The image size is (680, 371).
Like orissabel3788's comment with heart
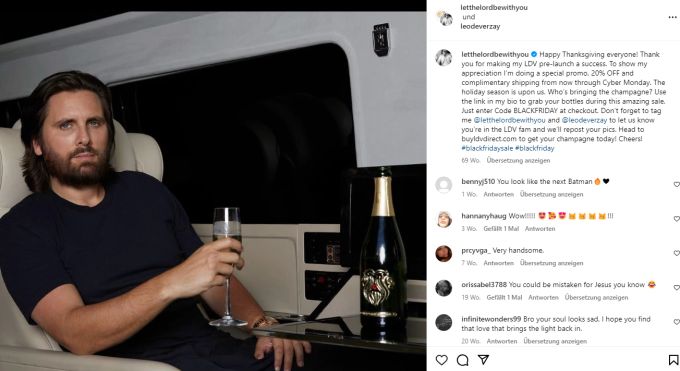click(x=676, y=288)
